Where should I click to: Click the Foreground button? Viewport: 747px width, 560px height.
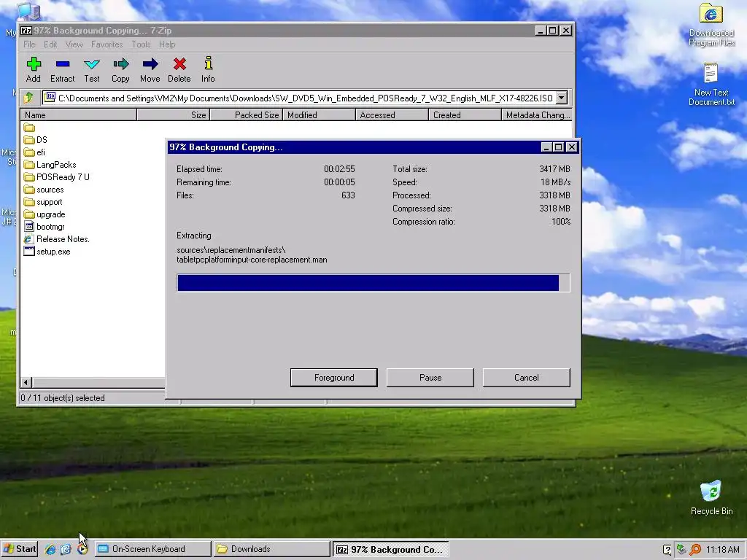point(334,378)
